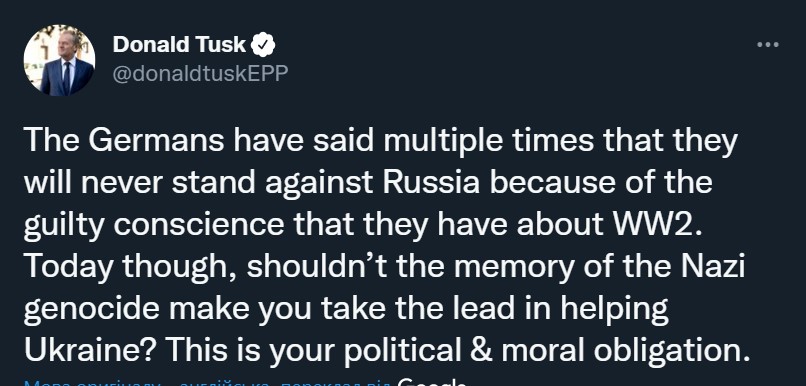The height and width of the screenshot is (386, 806).
Task: Click the blue verified badge beside Donald Tusk
Action: click(263, 45)
